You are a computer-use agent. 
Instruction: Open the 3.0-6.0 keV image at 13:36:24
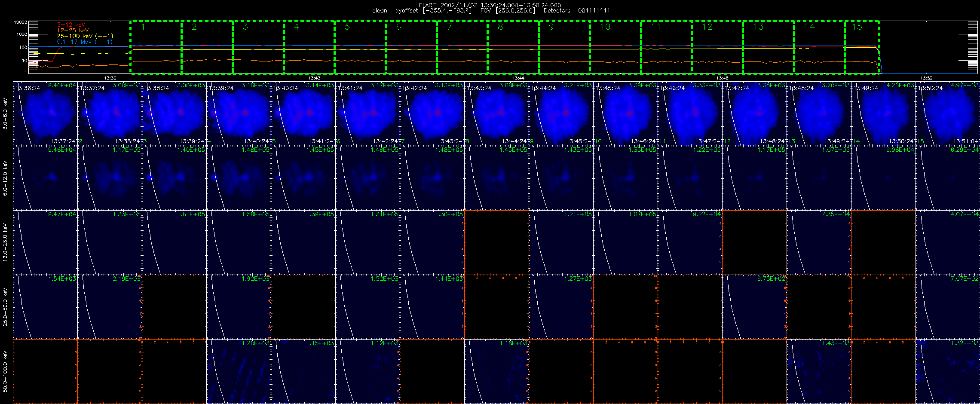click(46, 113)
